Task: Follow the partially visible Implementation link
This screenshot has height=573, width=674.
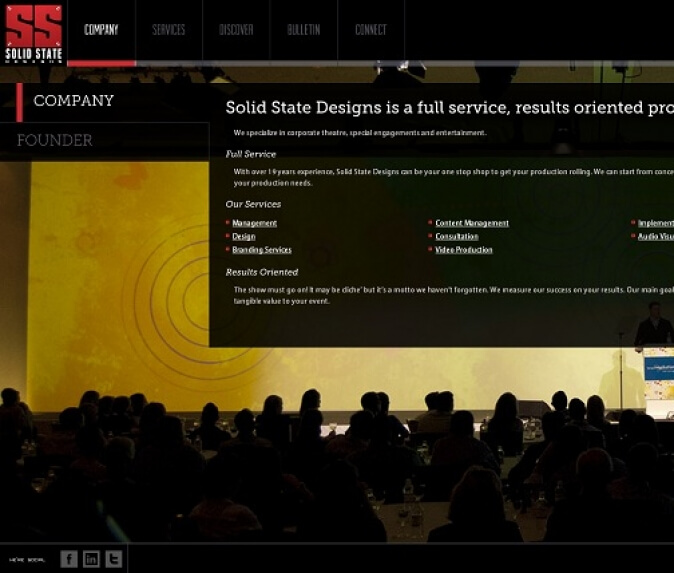Action: (655, 223)
